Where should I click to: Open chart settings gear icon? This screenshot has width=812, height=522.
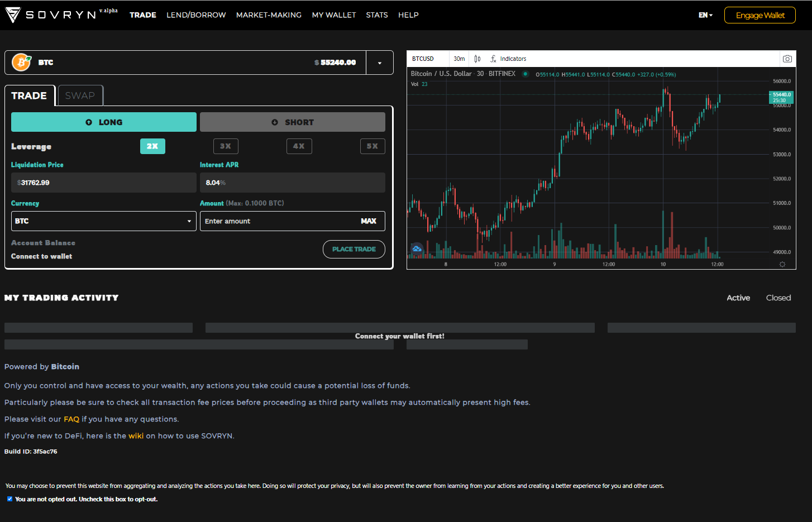(782, 264)
